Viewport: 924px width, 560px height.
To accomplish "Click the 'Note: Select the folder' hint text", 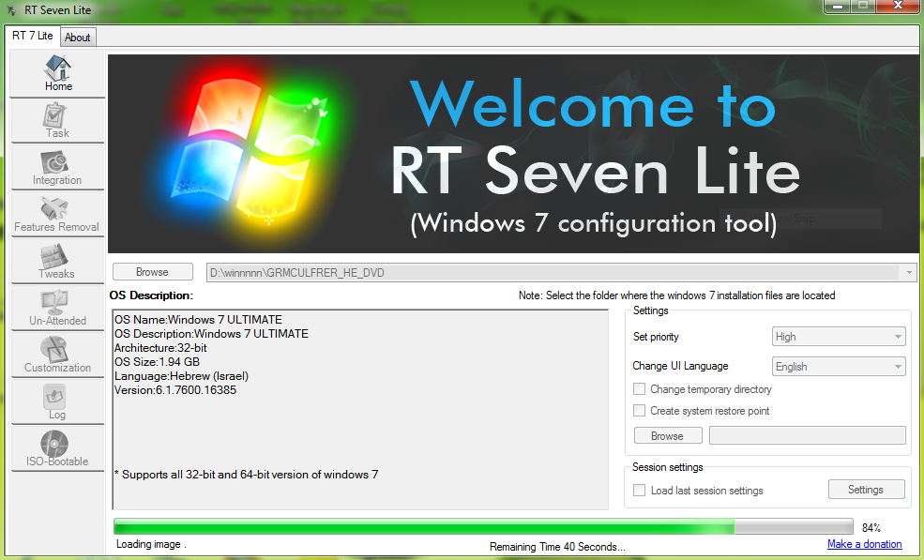I will (677, 295).
